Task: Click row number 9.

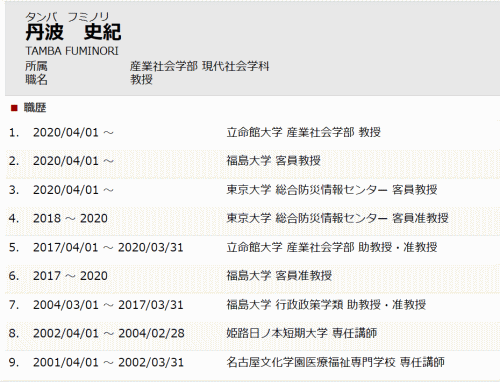Action: tap(14, 362)
